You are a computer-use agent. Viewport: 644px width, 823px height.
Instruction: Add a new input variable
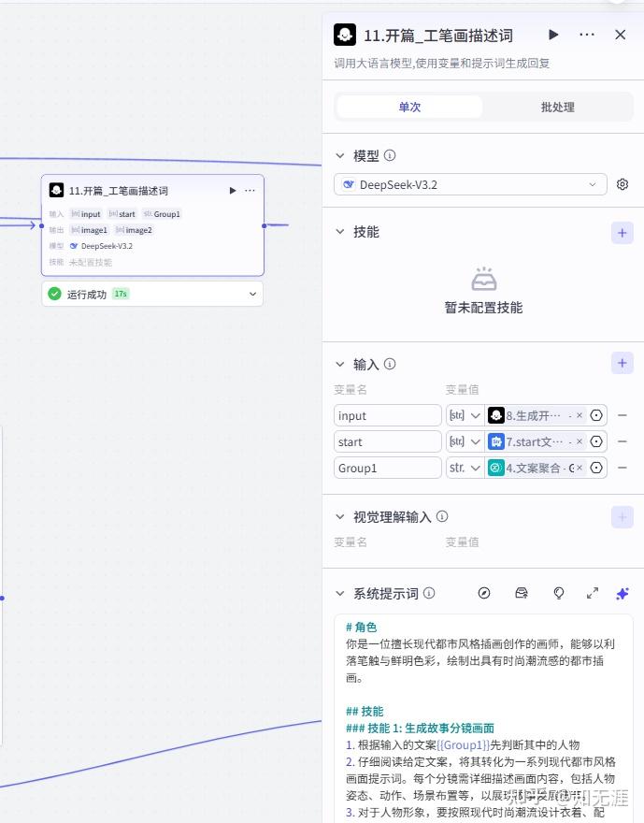623,363
